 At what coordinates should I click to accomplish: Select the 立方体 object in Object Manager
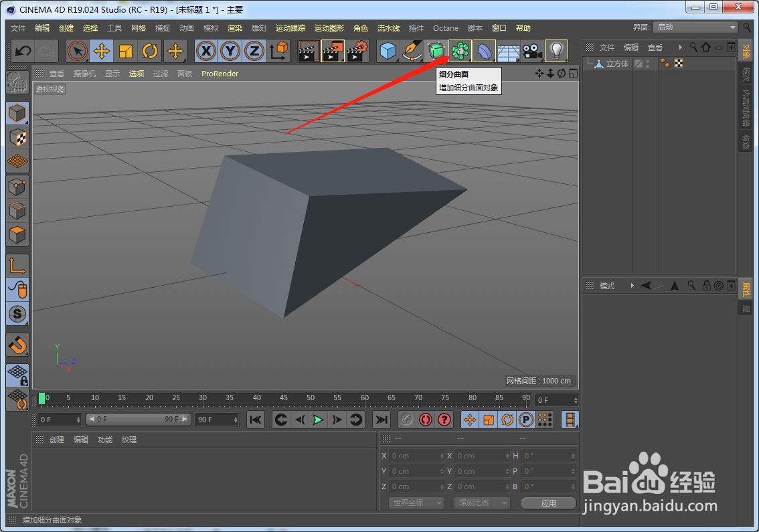tap(617, 64)
